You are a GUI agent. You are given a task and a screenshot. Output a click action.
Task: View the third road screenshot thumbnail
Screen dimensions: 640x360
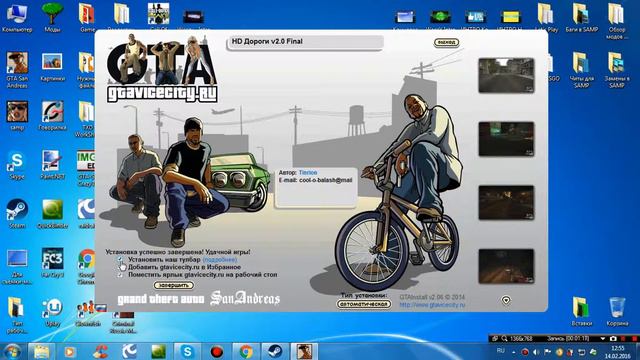[506, 202]
